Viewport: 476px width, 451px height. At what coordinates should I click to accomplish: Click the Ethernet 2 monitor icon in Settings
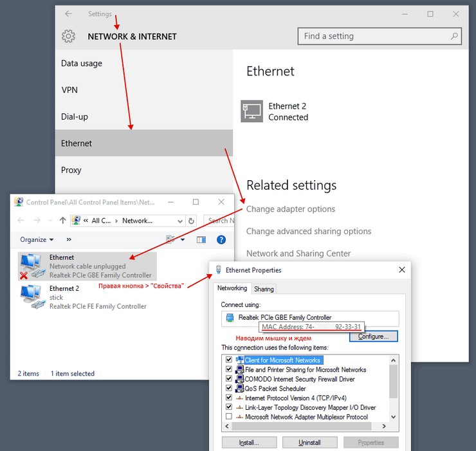coord(252,111)
